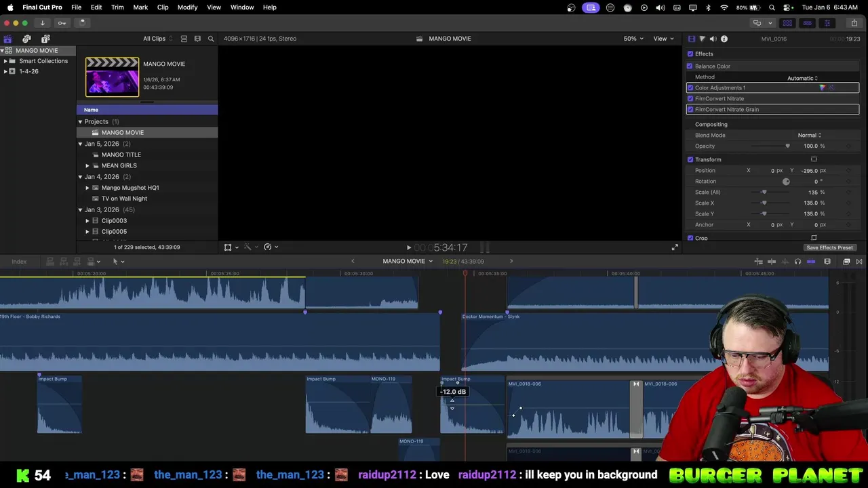Disable FilmConvert Nitrate effect checkbox
Image resolution: width=868 pixels, height=488 pixels.
(690, 99)
